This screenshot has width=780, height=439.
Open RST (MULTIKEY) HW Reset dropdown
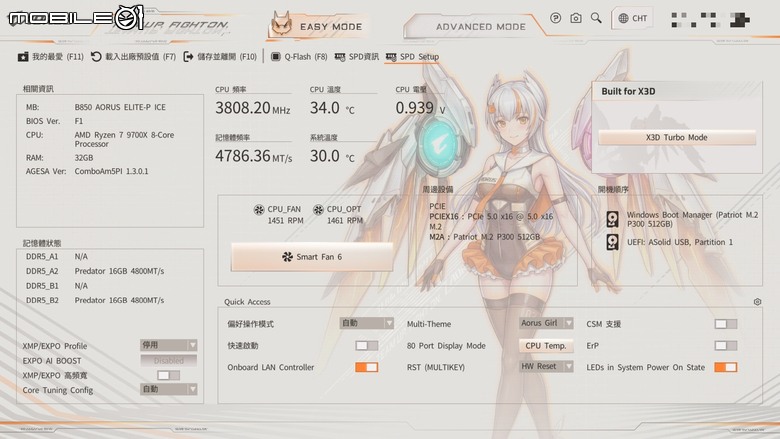pos(546,366)
